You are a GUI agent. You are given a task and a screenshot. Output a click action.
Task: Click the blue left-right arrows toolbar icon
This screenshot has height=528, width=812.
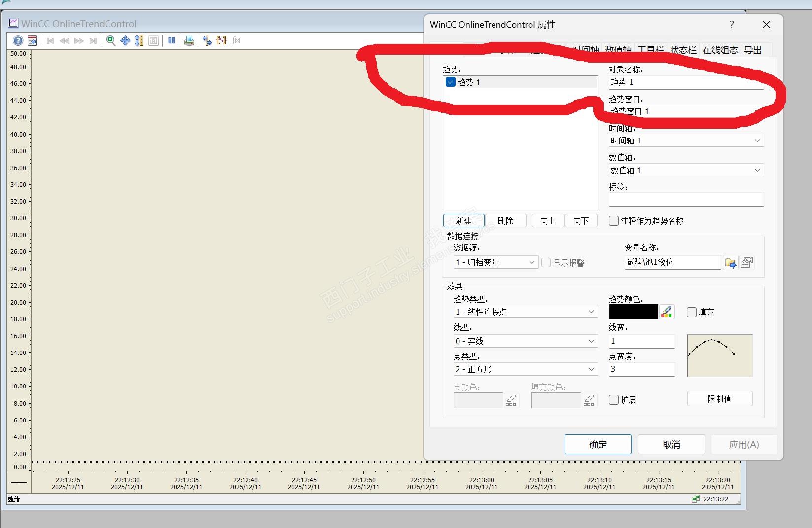[x=207, y=41]
